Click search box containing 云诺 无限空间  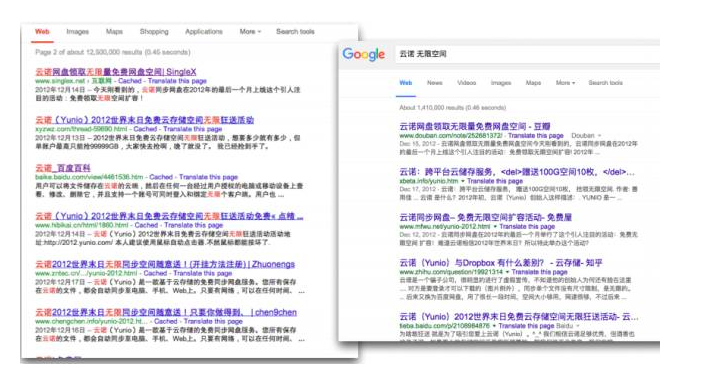pos(527,54)
